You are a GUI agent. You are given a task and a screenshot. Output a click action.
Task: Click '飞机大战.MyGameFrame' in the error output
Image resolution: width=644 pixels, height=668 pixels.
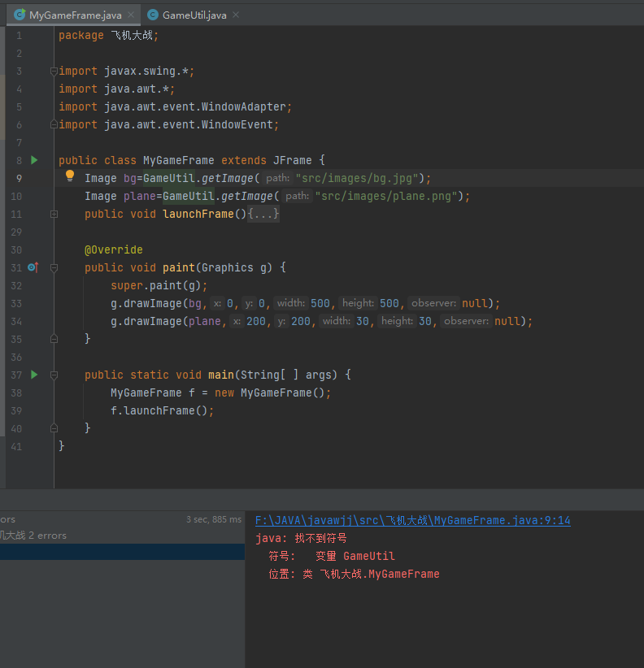(379, 575)
